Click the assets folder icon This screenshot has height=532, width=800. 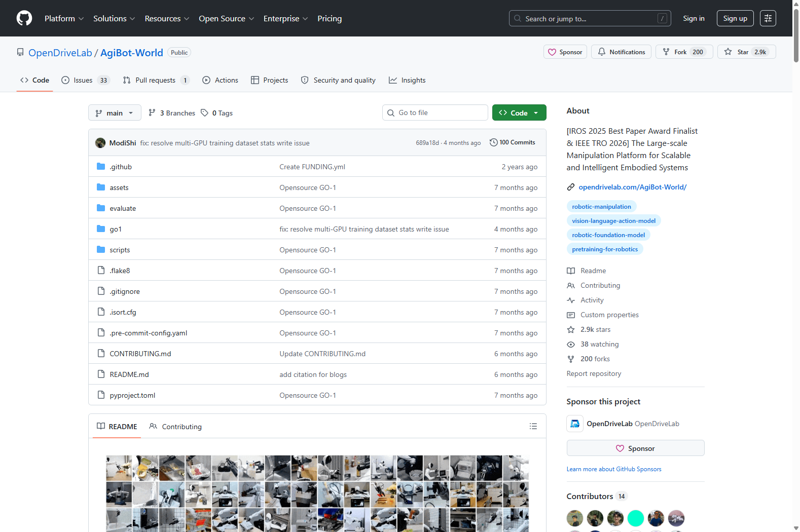pyautogui.click(x=101, y=187)
